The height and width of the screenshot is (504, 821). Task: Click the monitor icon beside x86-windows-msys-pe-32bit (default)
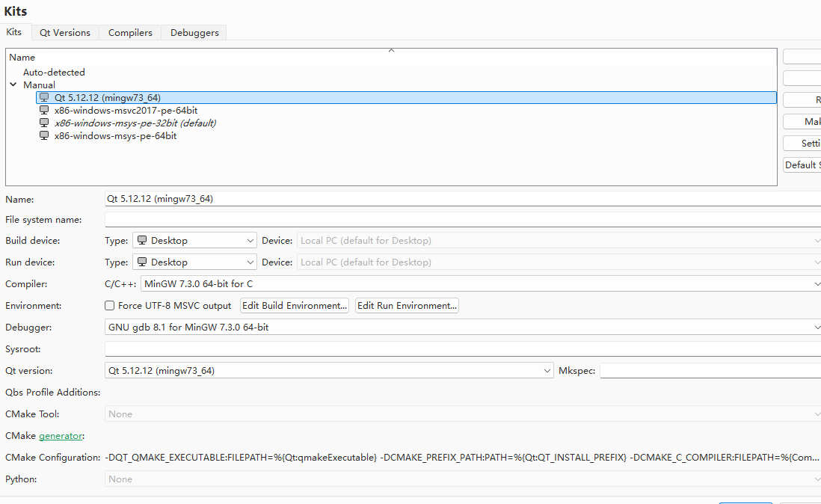pos(45,123)
